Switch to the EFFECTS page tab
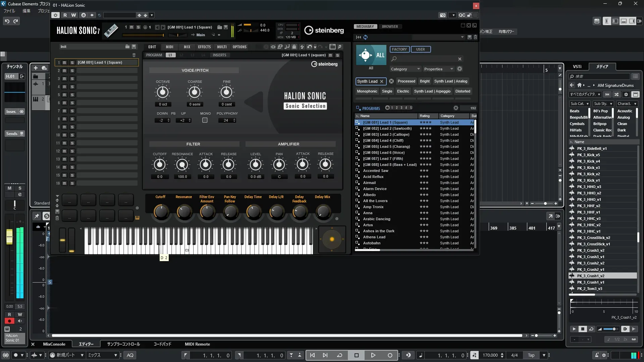The image size is (644, 362). click(204, 47)
